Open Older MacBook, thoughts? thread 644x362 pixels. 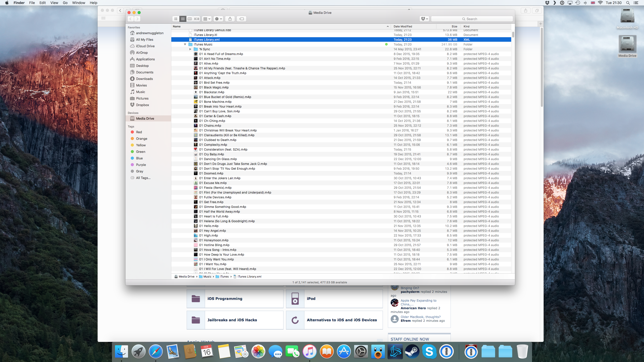tap(421, 317)
